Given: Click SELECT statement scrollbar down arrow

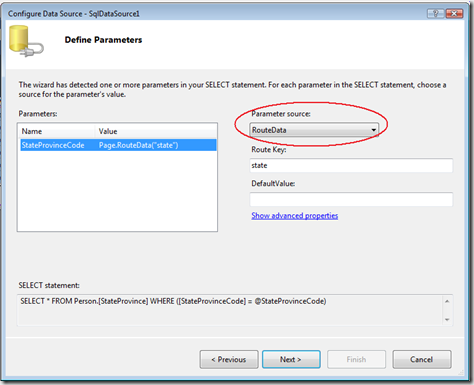Looking at the screenshot, I should tap(447, 319).
